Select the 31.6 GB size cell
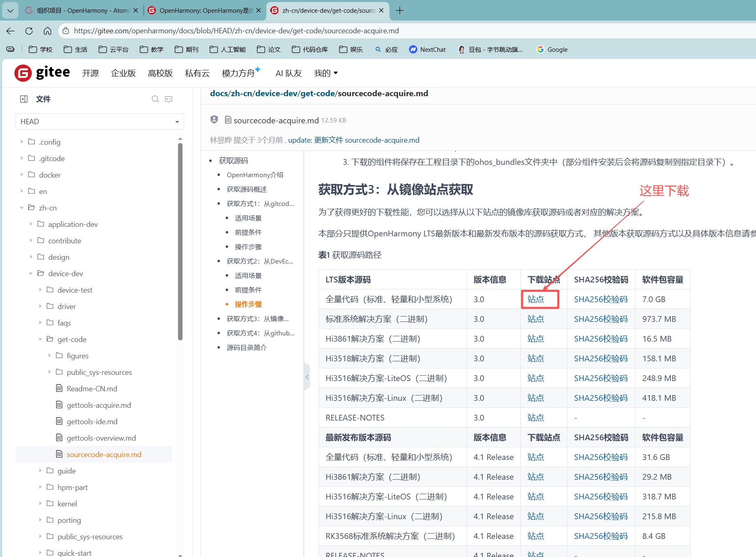 (663, 457)
